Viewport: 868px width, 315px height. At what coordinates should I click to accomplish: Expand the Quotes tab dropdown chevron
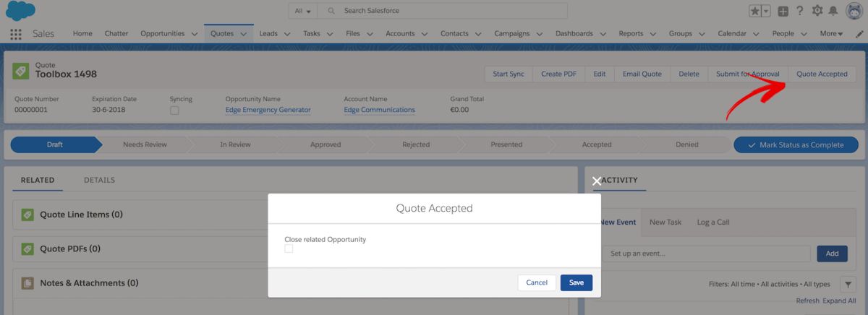[x=243, y=34]
